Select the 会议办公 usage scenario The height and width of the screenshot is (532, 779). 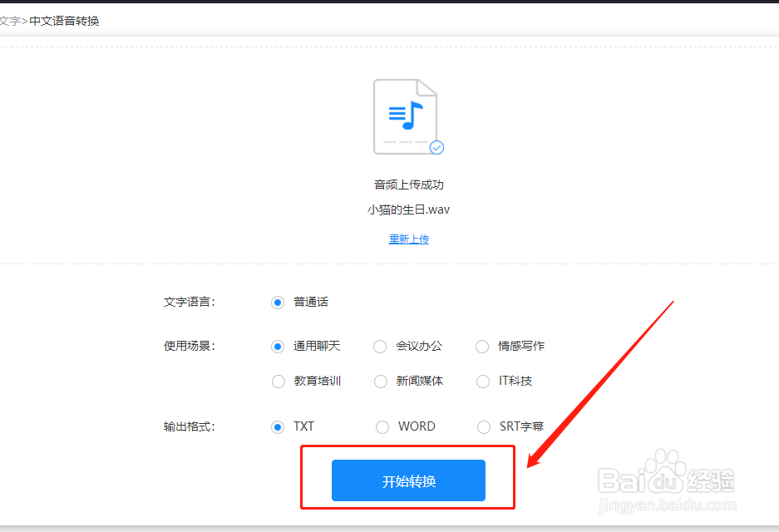pos(380,347)
